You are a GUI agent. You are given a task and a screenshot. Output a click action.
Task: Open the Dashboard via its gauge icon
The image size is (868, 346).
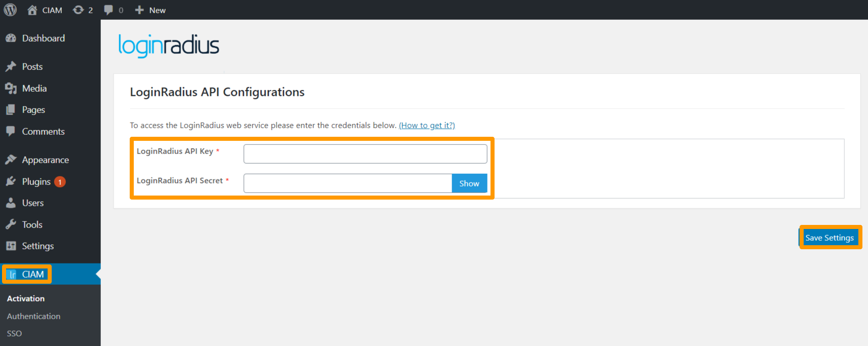click(11, 38)
